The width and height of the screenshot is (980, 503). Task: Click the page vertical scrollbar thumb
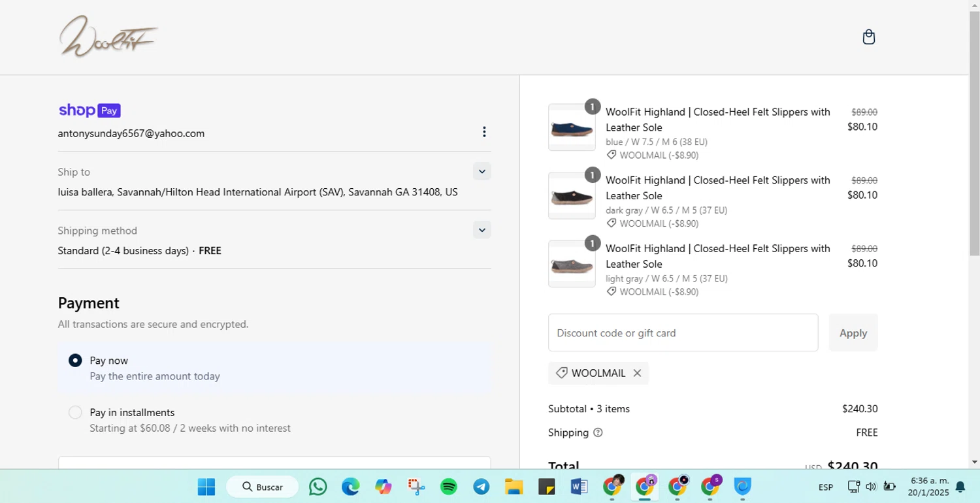coord(974,134)
